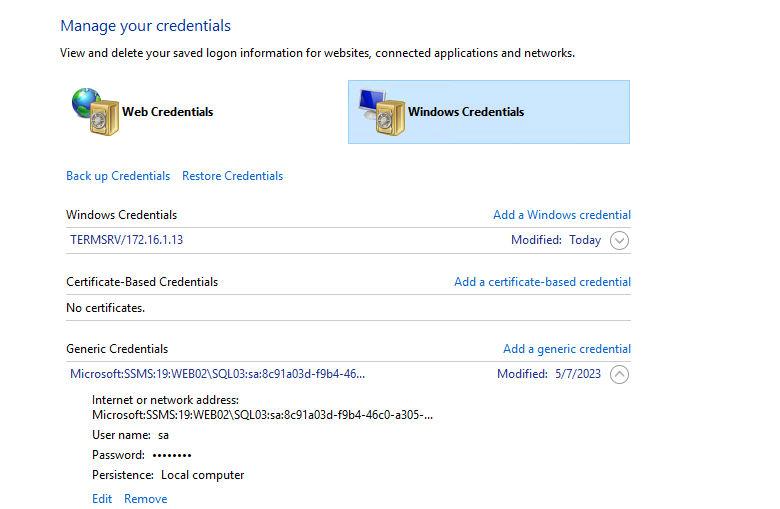
Task: Click Modified: Today text
Action: [556, 240]
